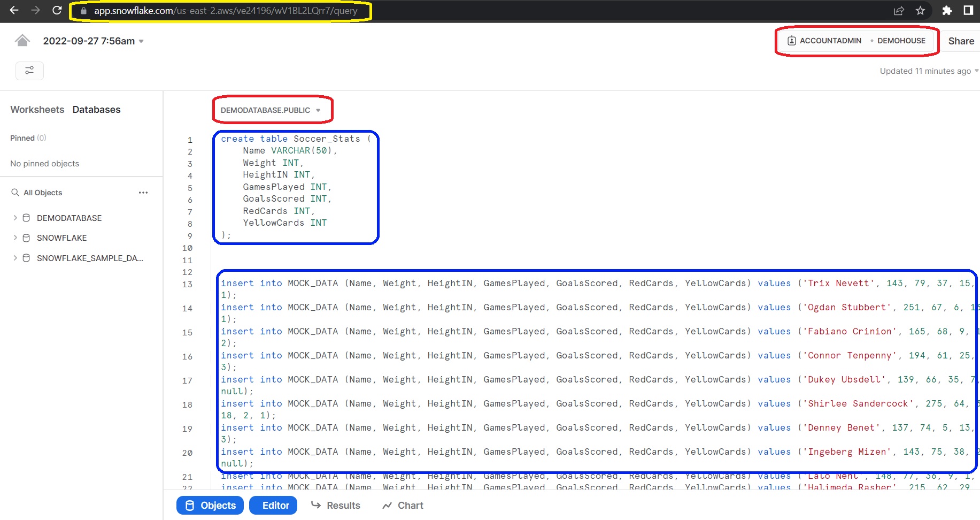The image size is (980, 520).
Task: Expand the SNOWFLAKE database node
Action: point(15,238)
